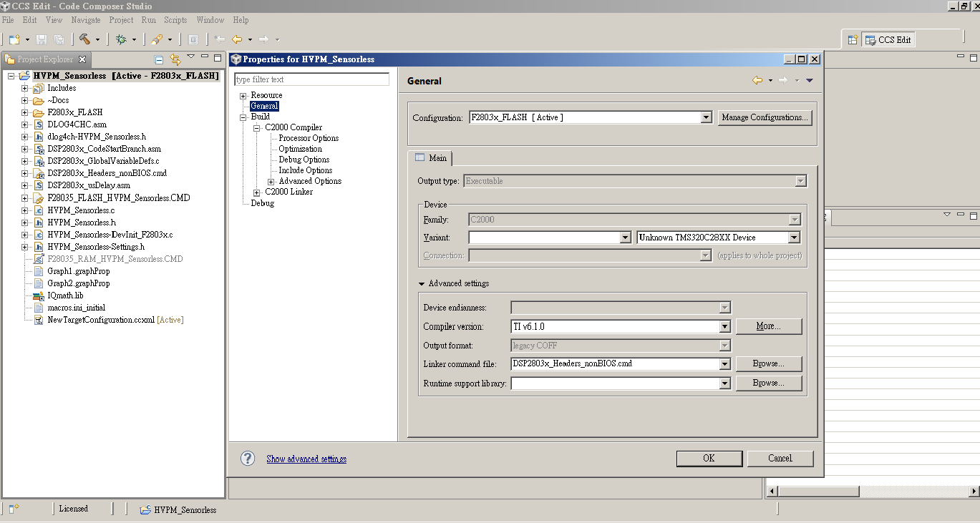This screenshot has height=523, width=980.
Task: Open the Compiler version dropdown
Action: click(724, 326)
